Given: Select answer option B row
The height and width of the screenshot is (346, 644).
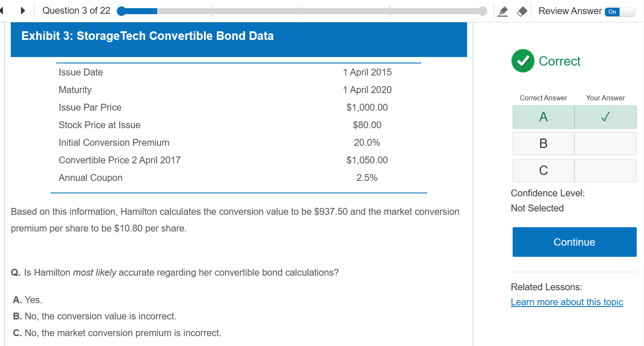Looking at the screenshot, I should tap(543, 144).
